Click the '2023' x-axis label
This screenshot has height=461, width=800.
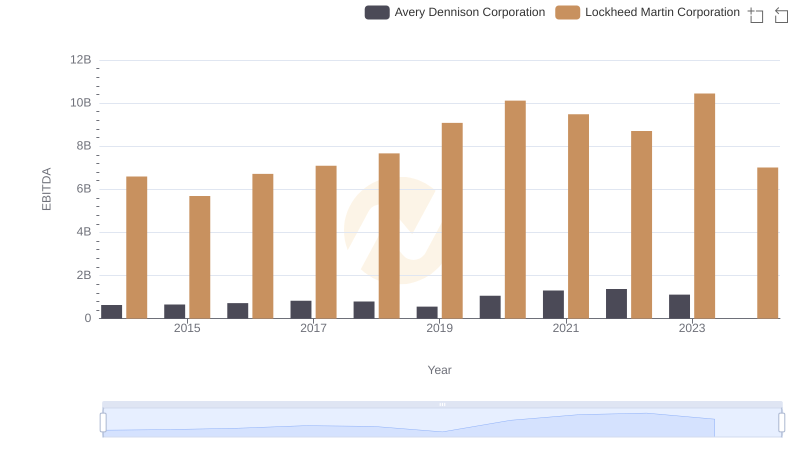(x=692, y=328)
